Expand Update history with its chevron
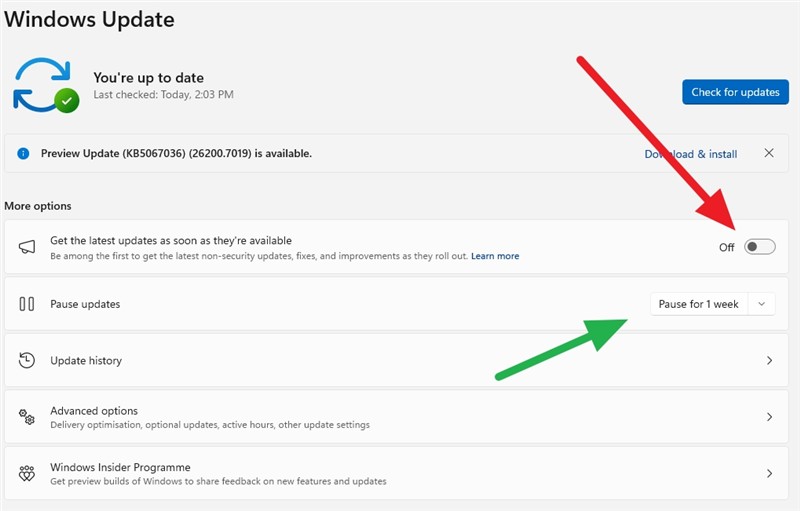This screenshot has height=511, width=800. (x=769, y=360)
